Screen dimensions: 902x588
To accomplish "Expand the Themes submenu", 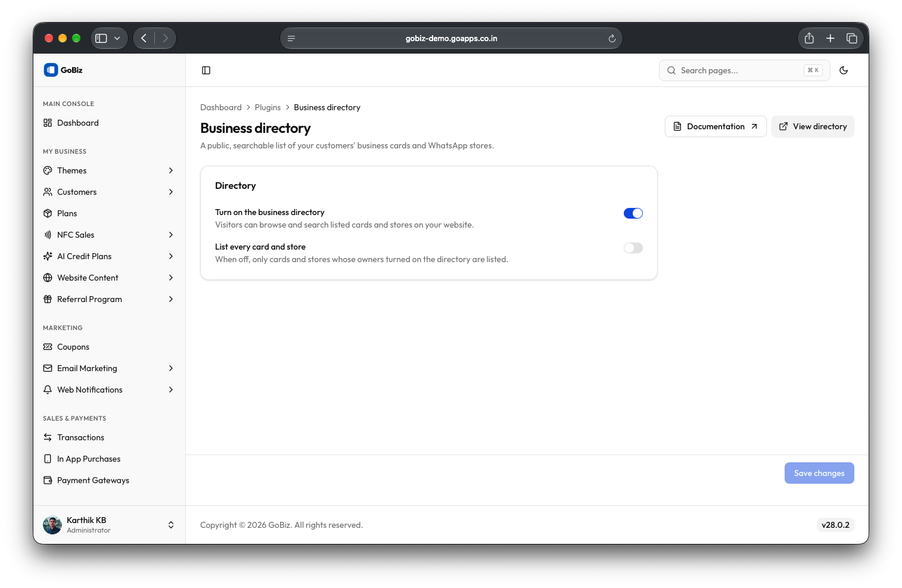I will pyautogui.click(x=171, y=170).
